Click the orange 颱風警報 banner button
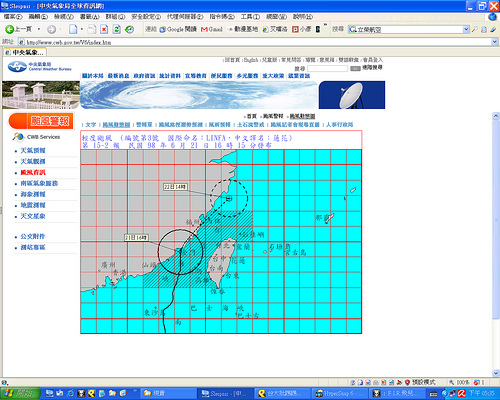500x400 pixels. [41, 121]
